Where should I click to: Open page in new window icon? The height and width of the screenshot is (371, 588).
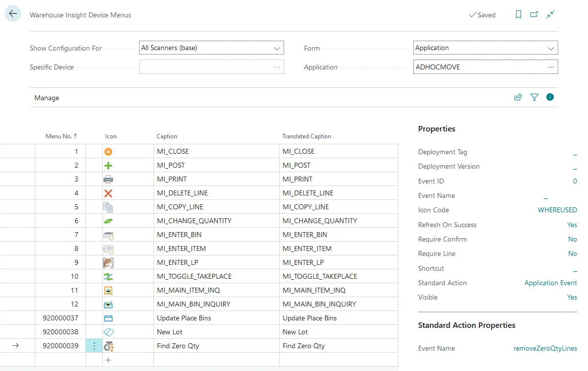tap(534, 15)
